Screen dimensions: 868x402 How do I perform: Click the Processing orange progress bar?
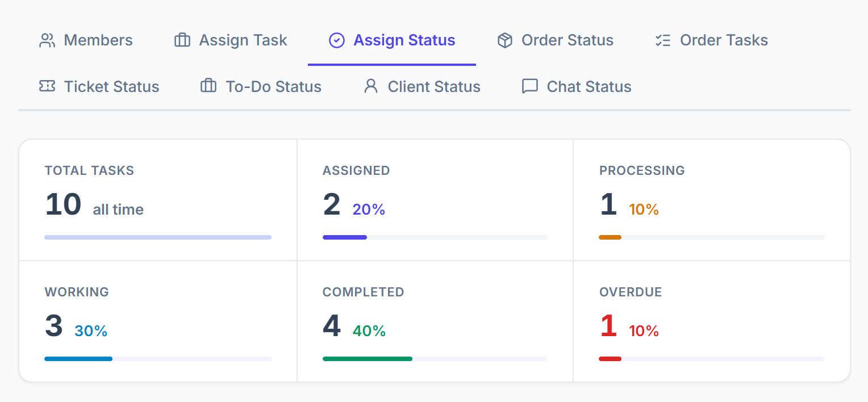pyautogui.click(x=610, y=237)
